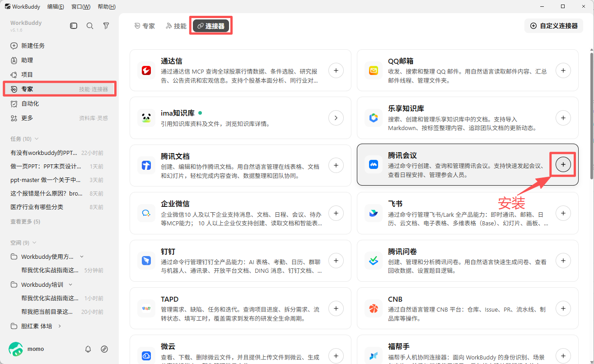Open 窗口(W) menu
Viewport: 594px width, 364px height.
pyautogui.click(x=81, y=7)
